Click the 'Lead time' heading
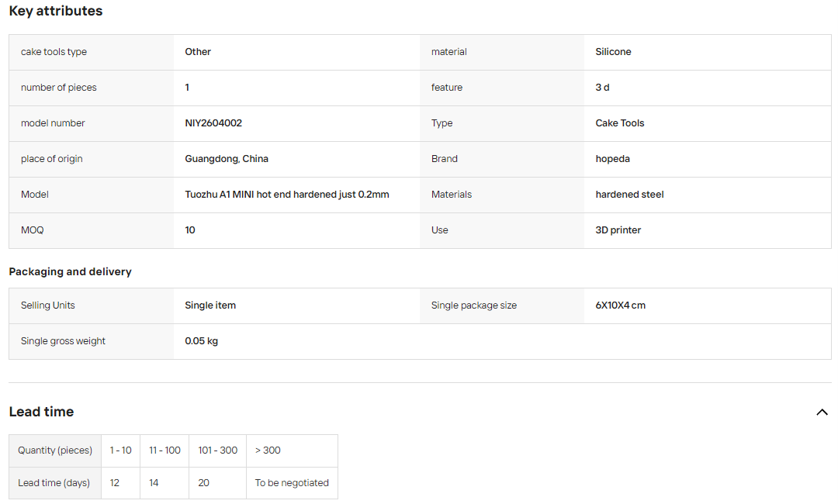Screen dimensions: 838x504 coord(41,412)
